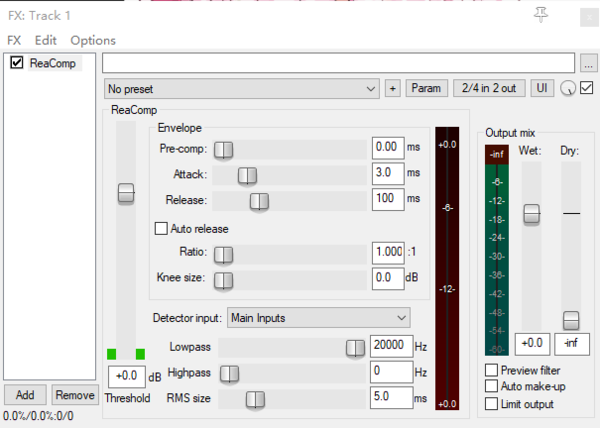Click the Param button
600x428 pixels.
click(x=426, y=89)
